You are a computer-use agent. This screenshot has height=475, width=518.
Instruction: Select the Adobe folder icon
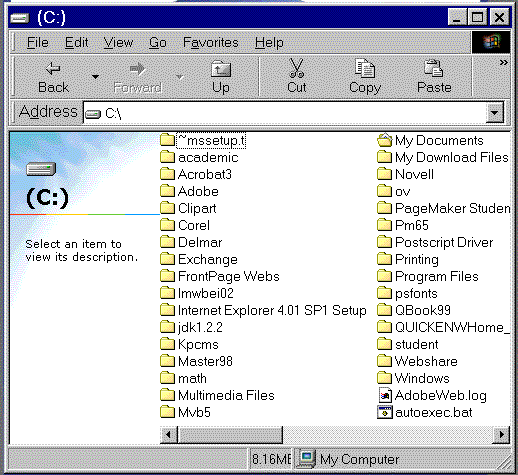(x=167, y=191)
